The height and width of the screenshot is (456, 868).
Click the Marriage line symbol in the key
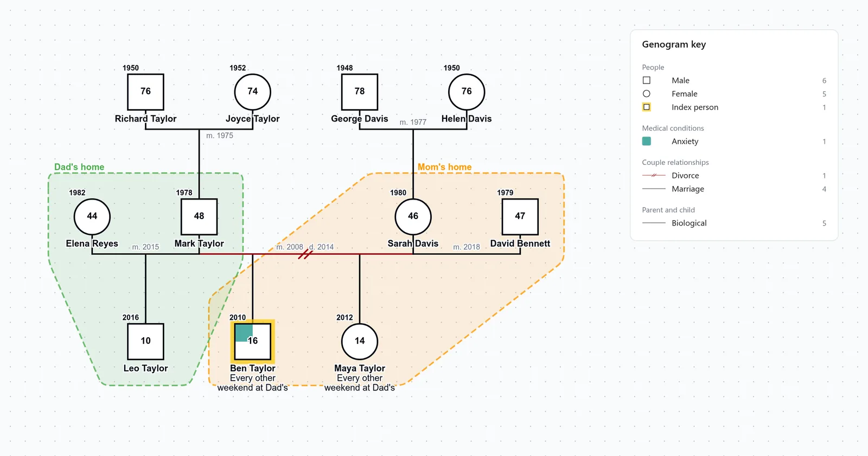654,189
